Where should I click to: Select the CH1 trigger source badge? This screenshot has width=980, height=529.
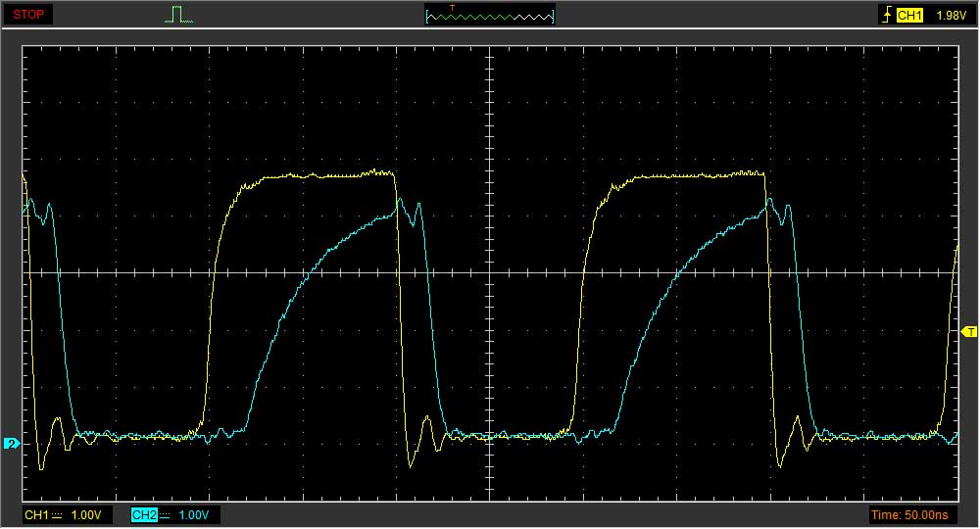coord(910,15)
